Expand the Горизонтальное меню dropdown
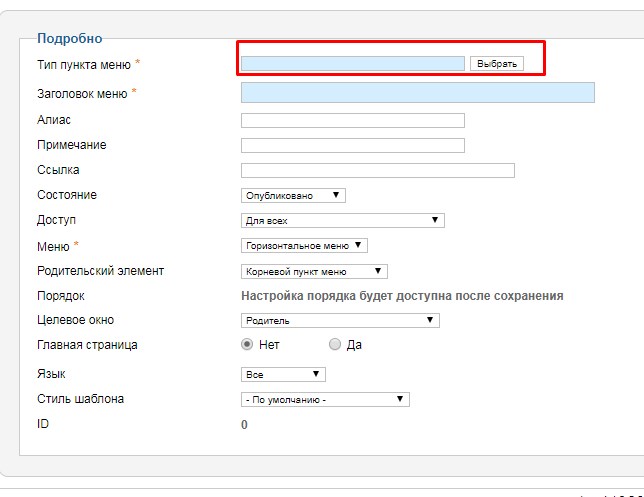644x497 pixels. point(304,246)
